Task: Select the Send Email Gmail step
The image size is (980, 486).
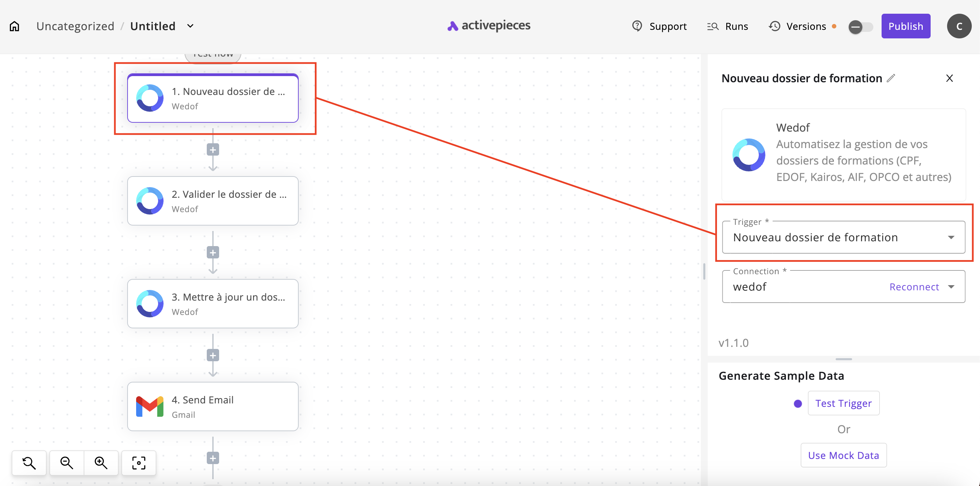Action: pos(213,406)
